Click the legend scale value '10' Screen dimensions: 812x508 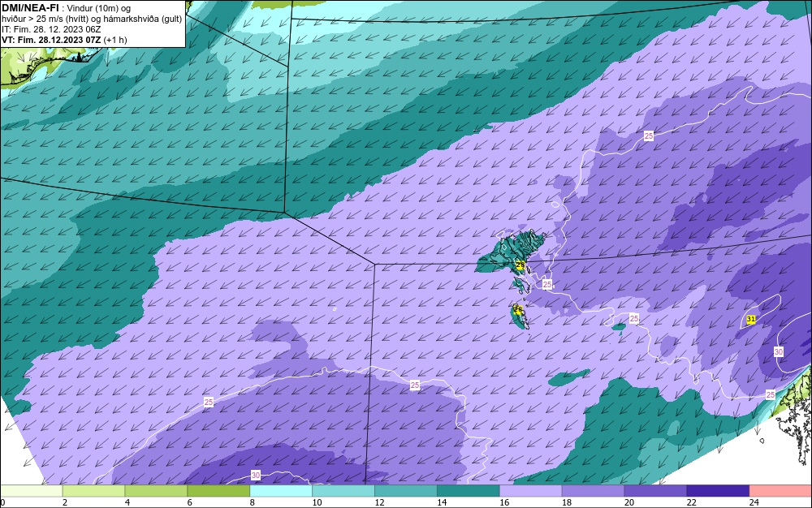tap(317, 502)
